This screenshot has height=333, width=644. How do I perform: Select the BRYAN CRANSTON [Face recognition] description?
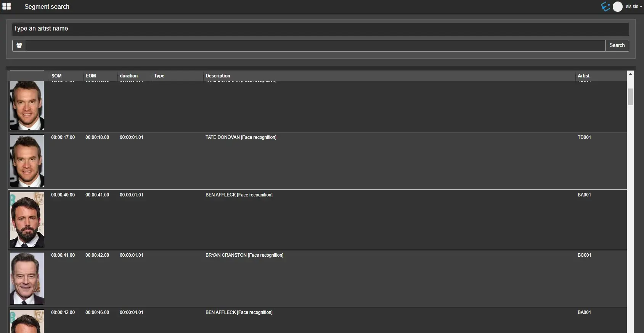click(x=244, y=255)
